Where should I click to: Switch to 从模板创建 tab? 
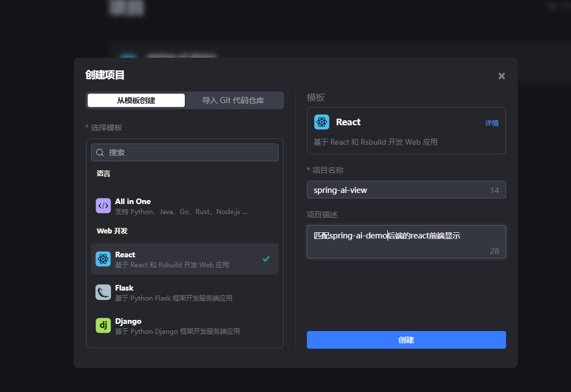click(136, 100)
